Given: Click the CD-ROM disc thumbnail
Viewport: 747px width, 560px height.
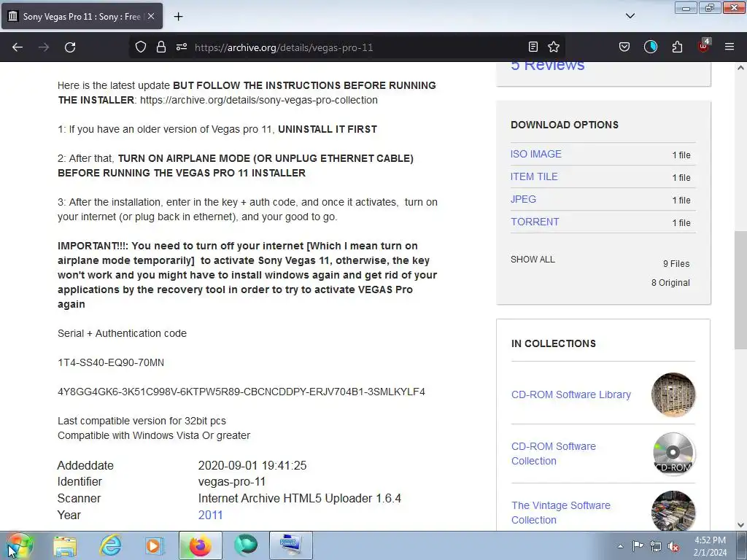Looking at the screenshot, I should click(x=673, y=454).
